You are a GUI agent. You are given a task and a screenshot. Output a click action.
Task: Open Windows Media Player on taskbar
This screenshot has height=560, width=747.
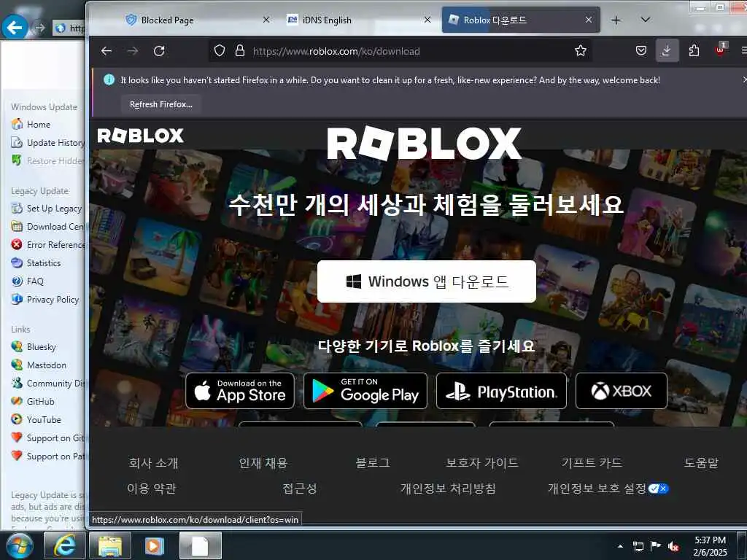point(155,545)
